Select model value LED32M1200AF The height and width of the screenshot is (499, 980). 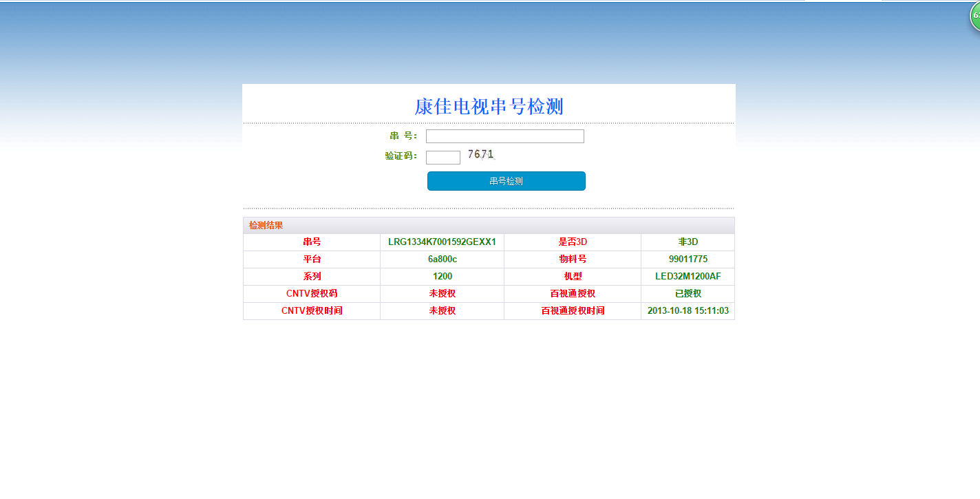pos(688,277)
